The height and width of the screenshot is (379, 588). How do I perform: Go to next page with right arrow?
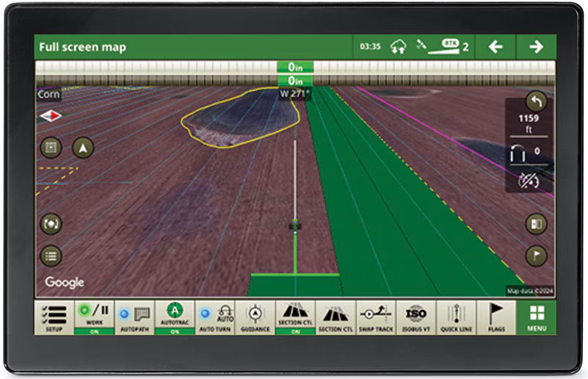[x=537, y=47]
